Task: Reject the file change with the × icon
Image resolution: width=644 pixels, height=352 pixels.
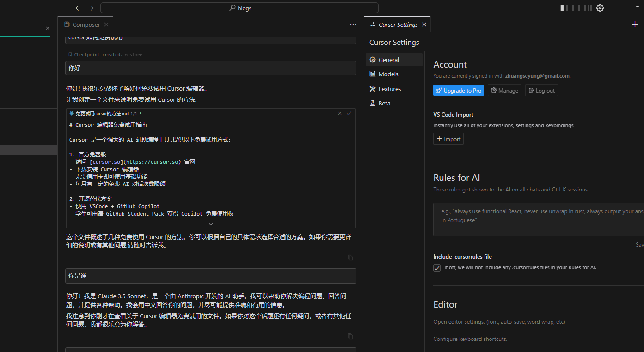Action: tap(340, 113)
